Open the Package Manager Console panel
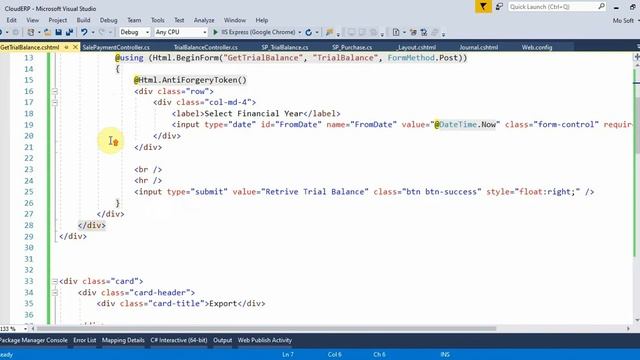This screenshot has height=360, width=640. coord(33,340)
